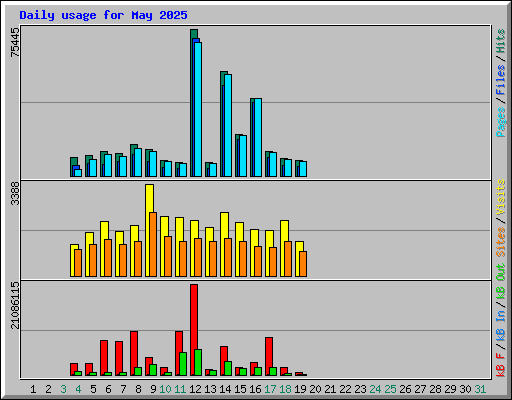Select day 12 on the axis

[x=195, y=389]
